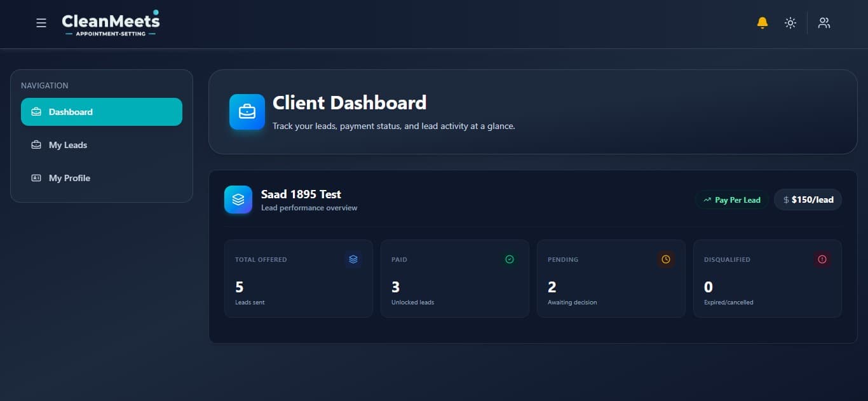The height and width of the screenshot is (401, 868).
Task: Click the CleanMeets logo
Action: click(111, 24)
